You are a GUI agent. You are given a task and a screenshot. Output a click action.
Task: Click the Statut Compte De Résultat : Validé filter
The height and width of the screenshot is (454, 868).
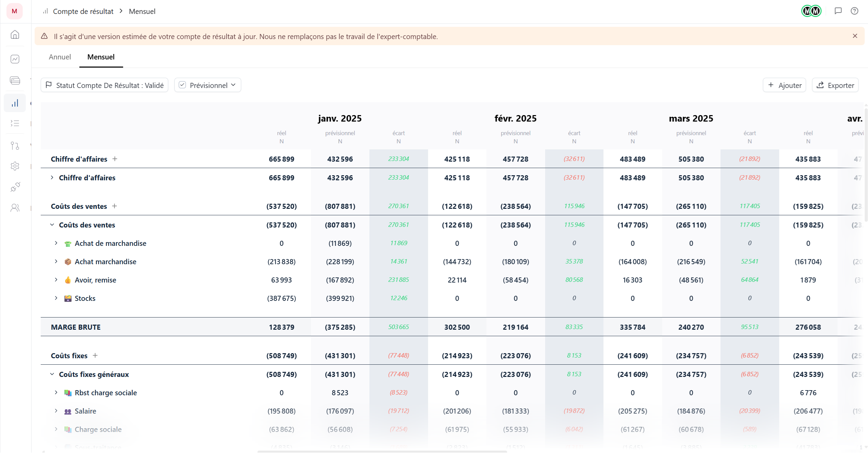(x=104, y=85)
